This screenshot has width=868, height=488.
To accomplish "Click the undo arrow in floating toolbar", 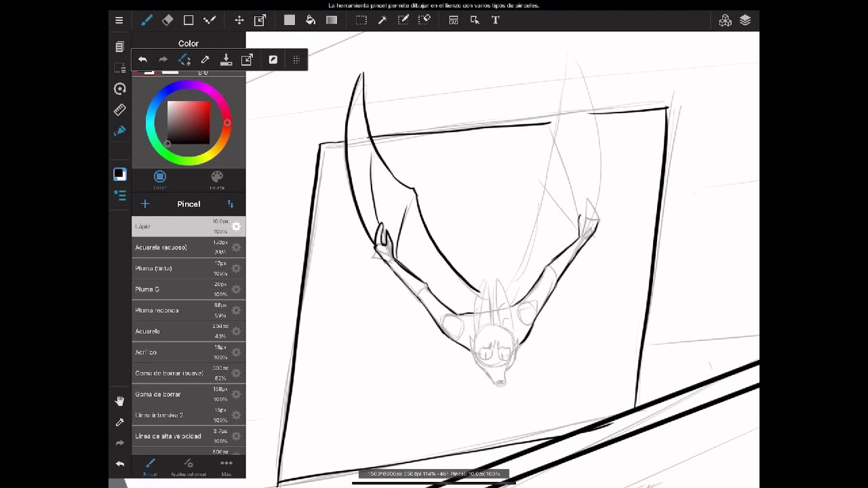I will coord(142,60).
